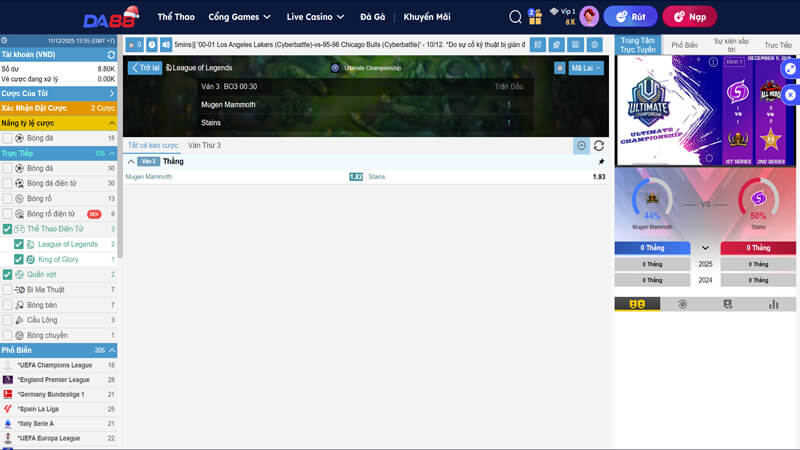Toggle the announcement sound speaker icon
Image resolution: width=800 pixels, height=450 pixels.
click(x=166, y=45)
